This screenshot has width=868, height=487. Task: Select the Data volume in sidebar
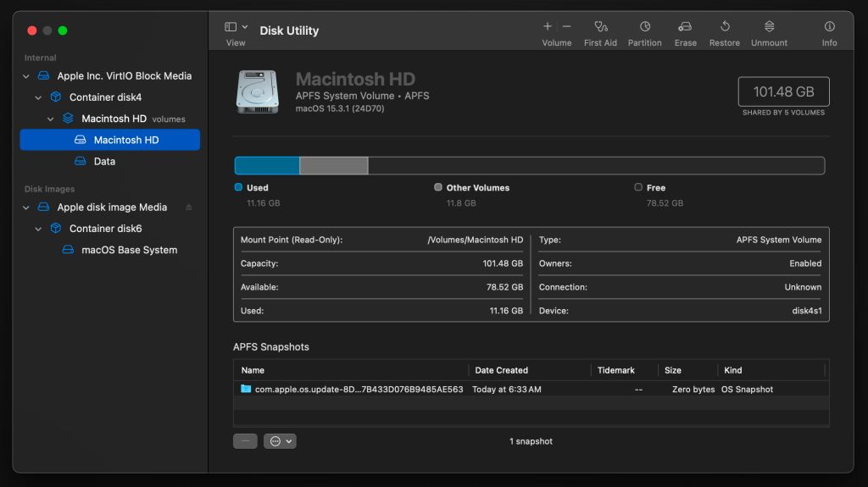point(104,162)
